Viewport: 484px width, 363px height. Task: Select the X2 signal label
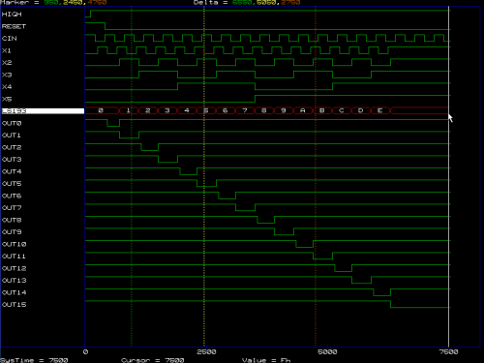tap(7, 63)
